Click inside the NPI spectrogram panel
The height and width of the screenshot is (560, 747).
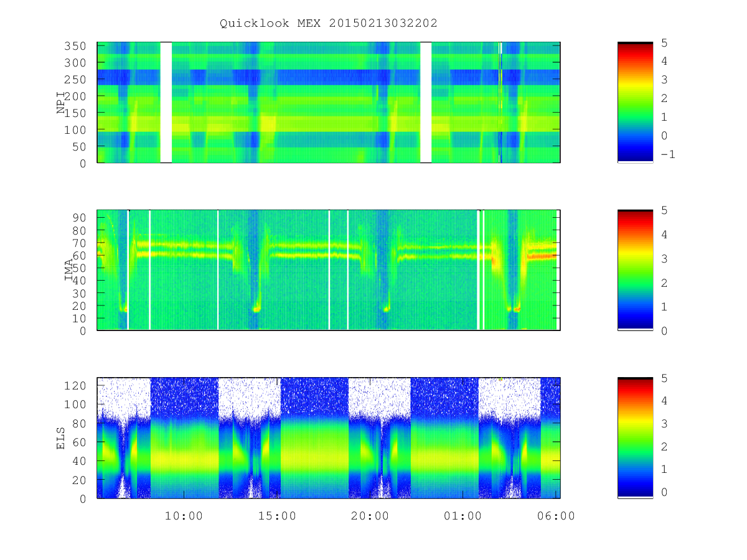[x=329, y=103]
